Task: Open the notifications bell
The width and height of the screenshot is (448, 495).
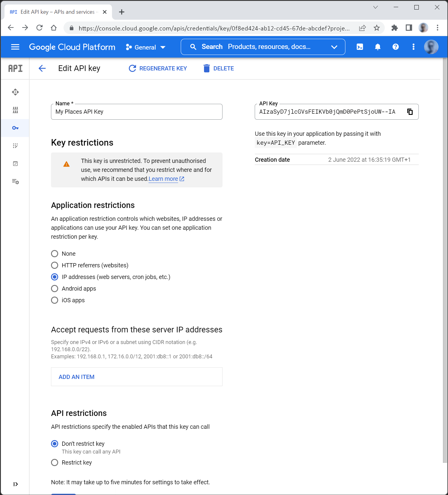Action: (378, 47)
